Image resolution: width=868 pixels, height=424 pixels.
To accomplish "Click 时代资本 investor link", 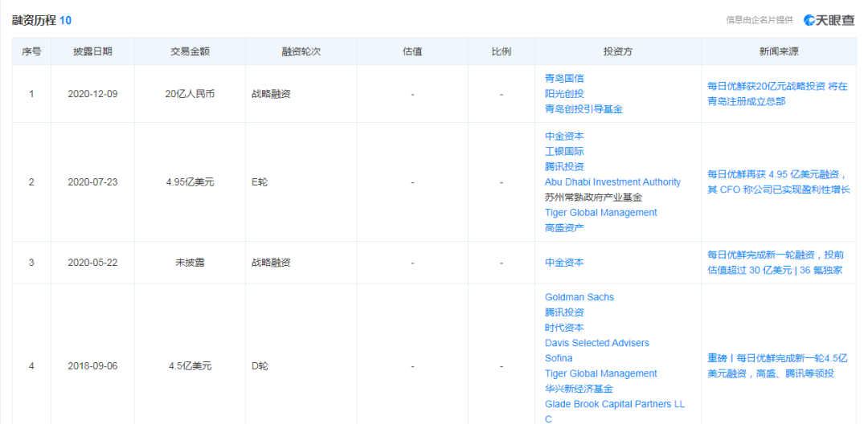I will [564, 328].
